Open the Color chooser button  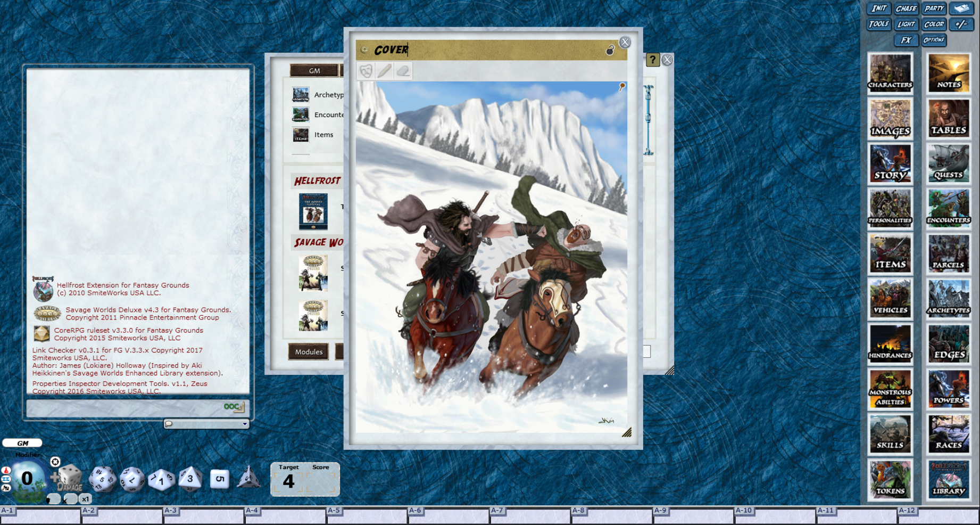tap(934, 24)
